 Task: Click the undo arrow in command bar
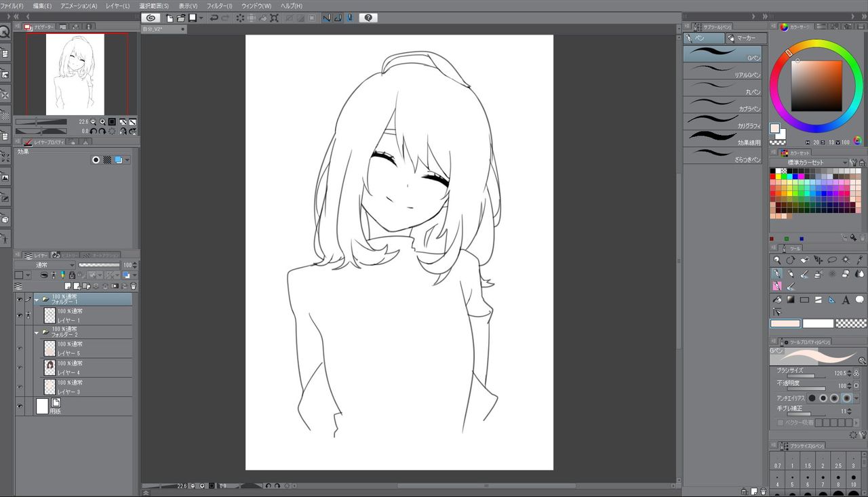[x=214, y=18]
